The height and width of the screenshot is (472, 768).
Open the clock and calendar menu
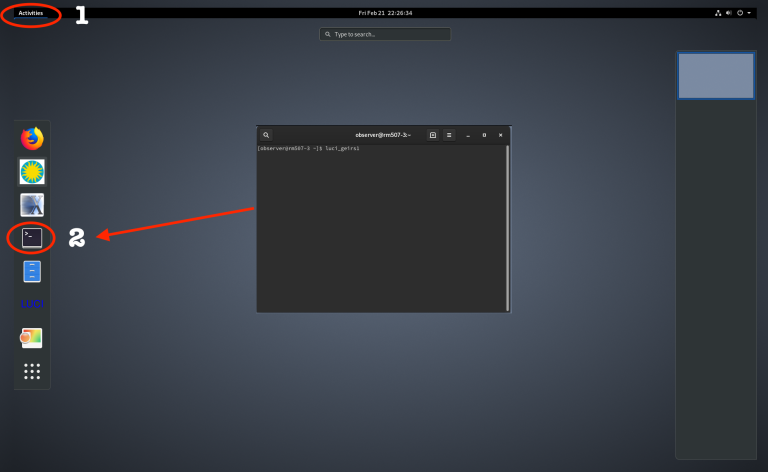(x=385, y=13)
